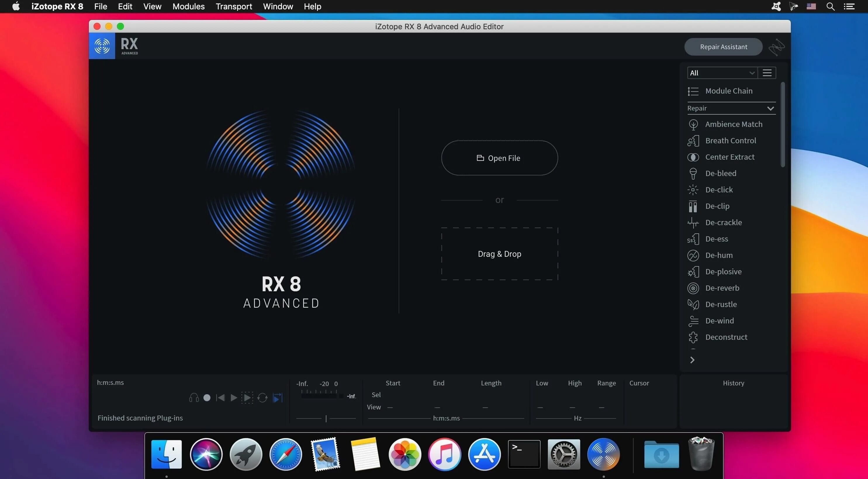
Task: Select the De-plosive module icon
Action: click(694, 272)
